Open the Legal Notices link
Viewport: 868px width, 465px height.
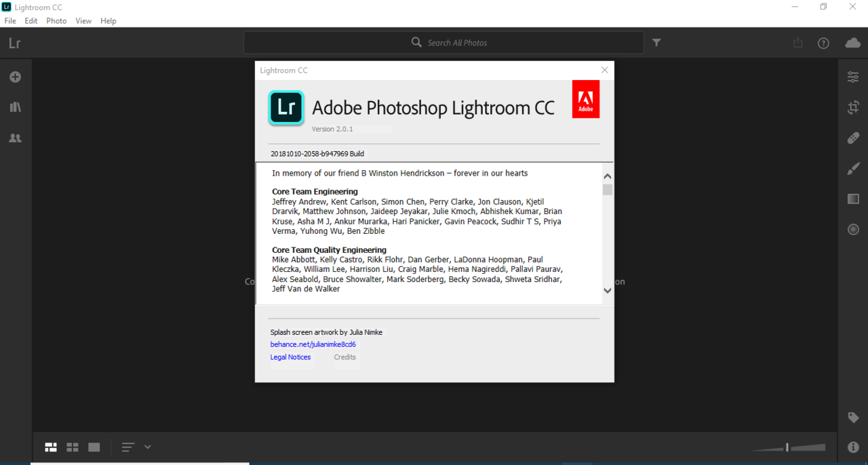(x=291, y=357)
